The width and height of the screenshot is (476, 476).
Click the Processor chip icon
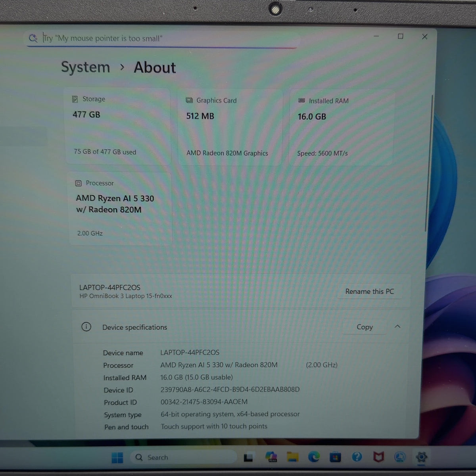click(x=79, y=183)
